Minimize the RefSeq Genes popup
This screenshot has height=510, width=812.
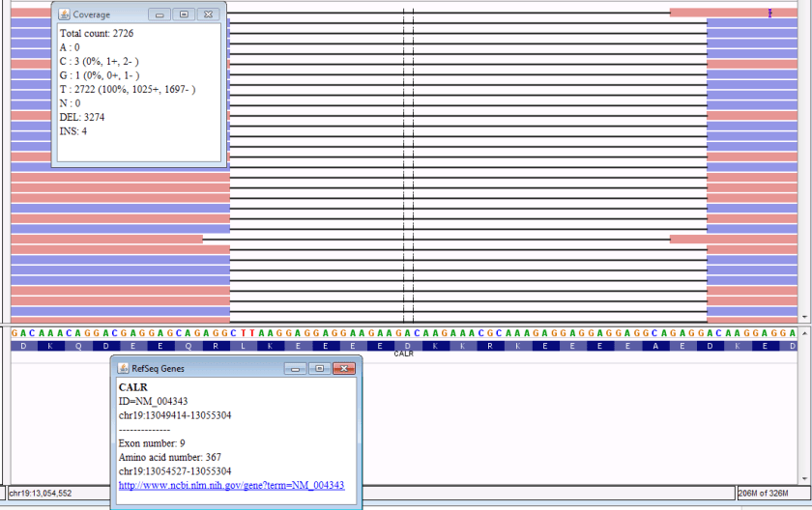pos(296,368)
